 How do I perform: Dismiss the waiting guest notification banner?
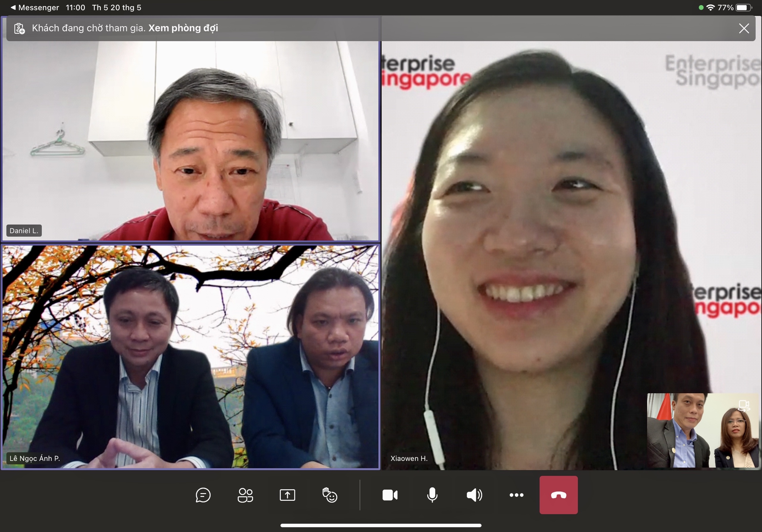tap(744, 29)
